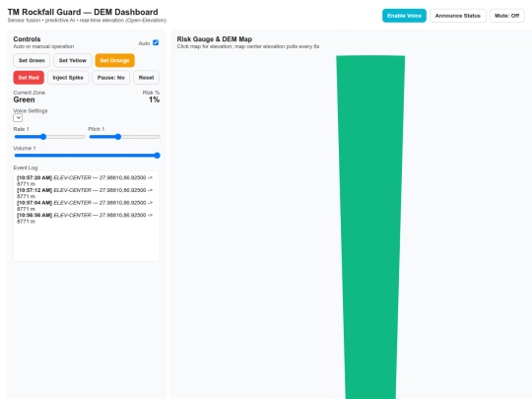This screenshot has height=399, width=532.
Task: Adjust the Pitch slider
Action: coord(124,137)
